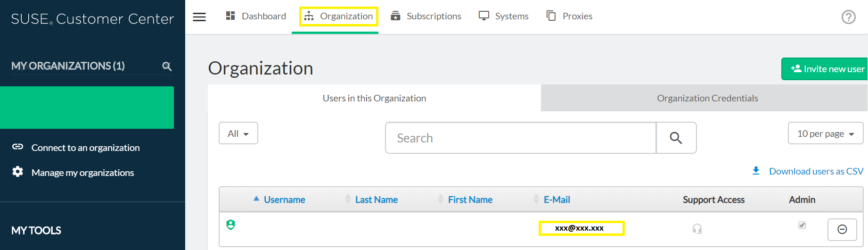Open the Systems tab

pyautogui.click(x=504, y=16)
